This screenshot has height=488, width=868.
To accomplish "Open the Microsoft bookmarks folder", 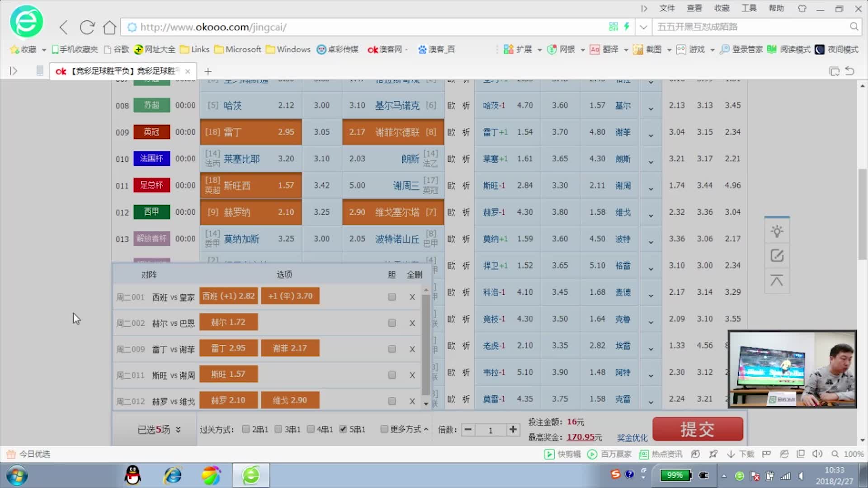I will point(238,49).
